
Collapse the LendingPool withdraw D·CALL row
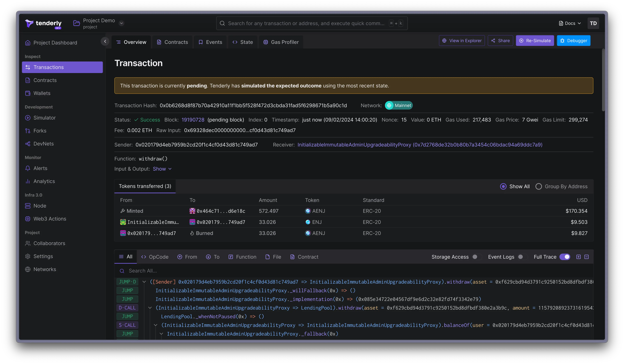tap(150, 308)
